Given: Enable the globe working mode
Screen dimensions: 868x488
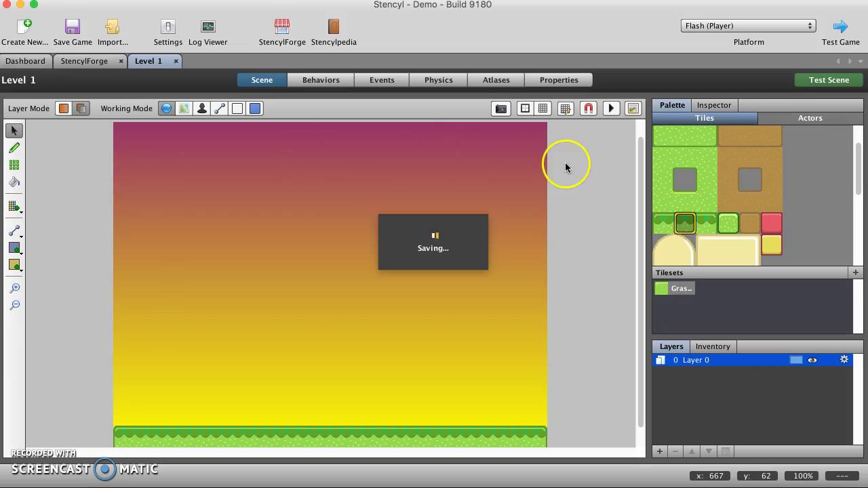Looking at the screenshot, I should point(166,108).
